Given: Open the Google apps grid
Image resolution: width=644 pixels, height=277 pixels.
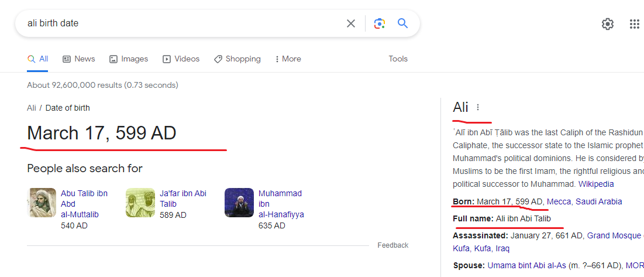Looking at the screenshot, I should [x=634, y=24].
